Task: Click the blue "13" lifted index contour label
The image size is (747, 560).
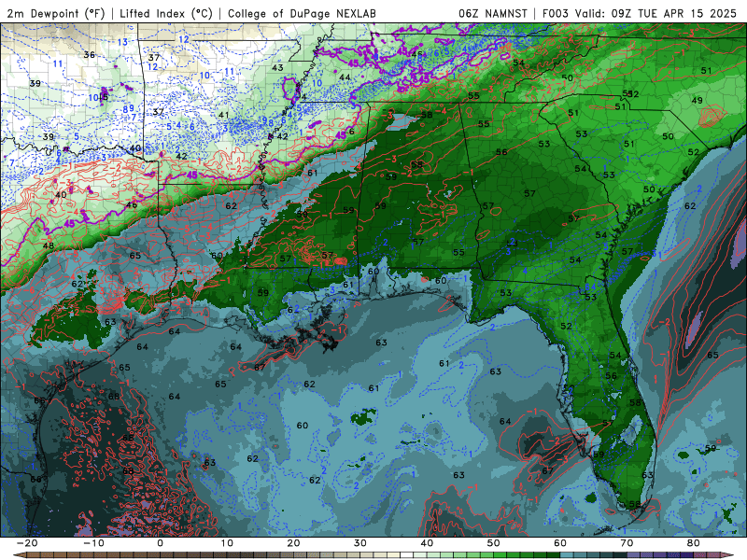Action: click(122, 42)
